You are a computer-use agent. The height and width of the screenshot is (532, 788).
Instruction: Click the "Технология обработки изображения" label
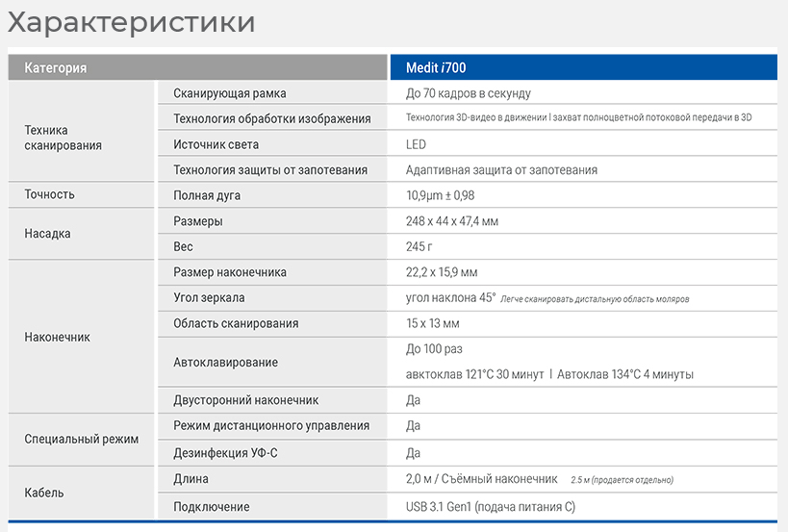coord(271,118)
